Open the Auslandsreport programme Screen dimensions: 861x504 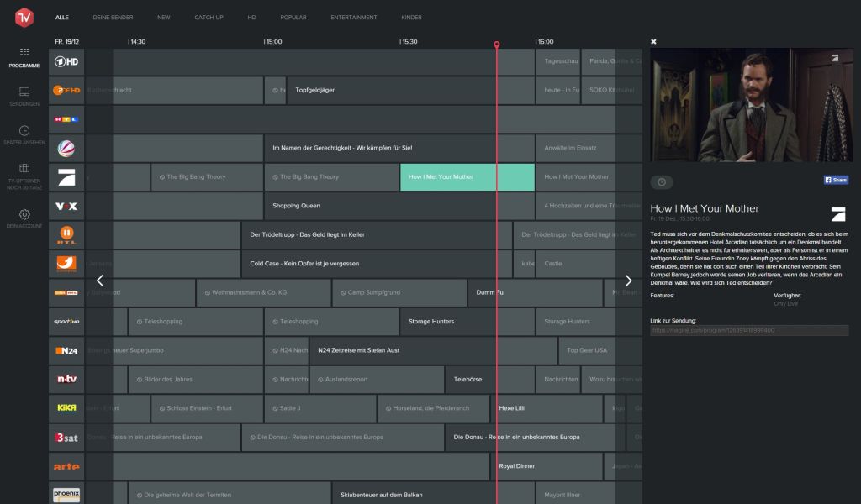click(x=377, y=380)
